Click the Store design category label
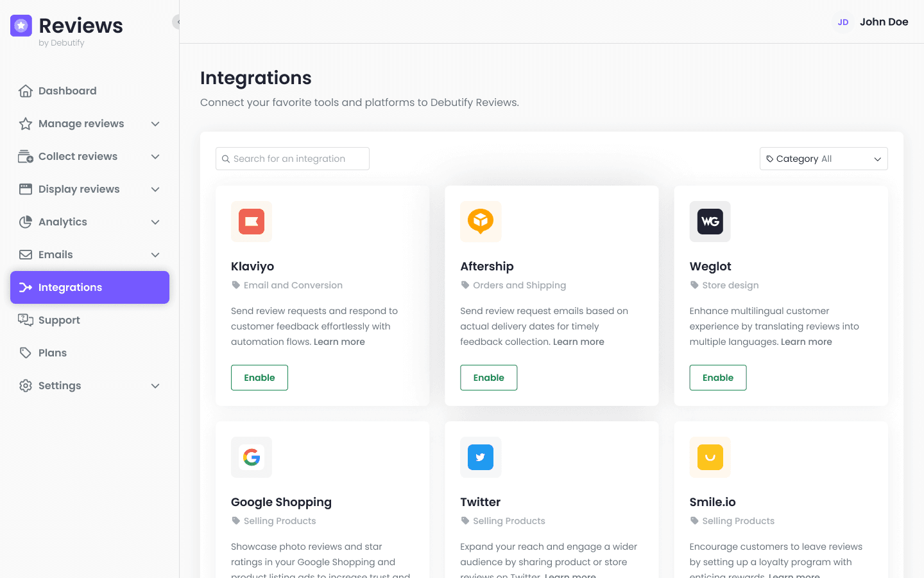 tap(731, 285)
